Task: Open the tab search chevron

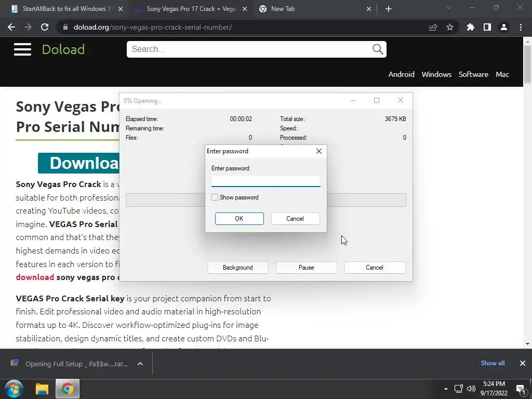Action: click(448, 7)
